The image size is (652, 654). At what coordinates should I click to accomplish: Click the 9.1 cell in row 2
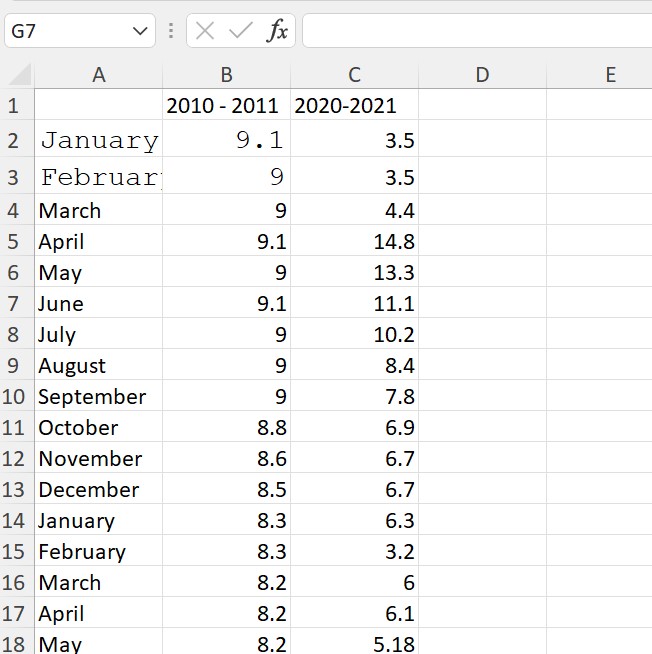(227, 139)
